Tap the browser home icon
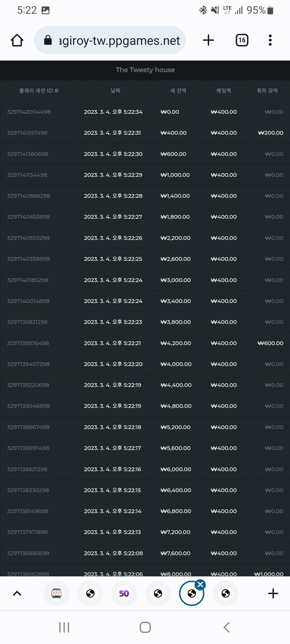Viewport: 290px width, 644px height. point(17,40)
